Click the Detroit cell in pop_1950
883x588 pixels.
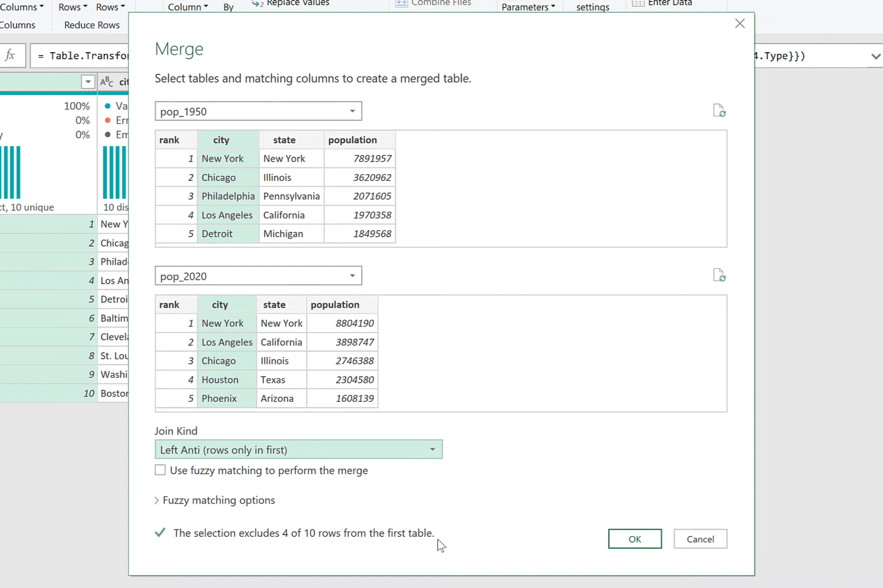(228, 234)
